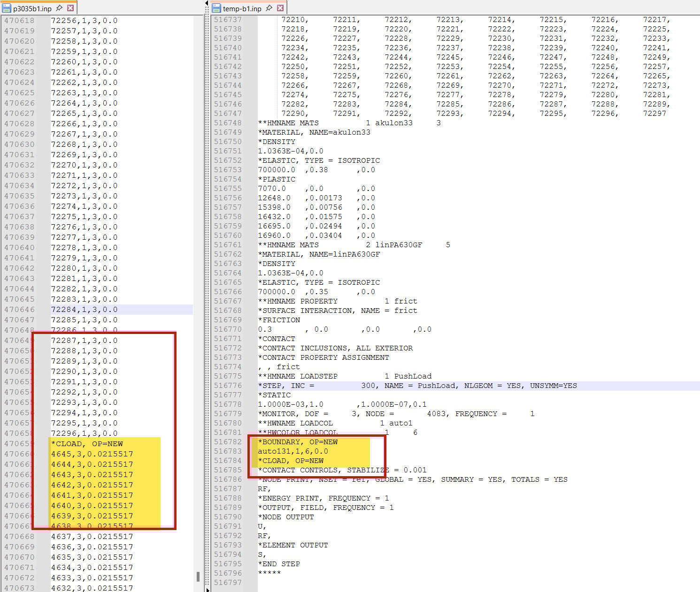Click the *CLOAD, OP=NEW line in temp-b1.inp
Viewport: 700px width, 592px height.
pyautogui.click(x=291, y=461)
